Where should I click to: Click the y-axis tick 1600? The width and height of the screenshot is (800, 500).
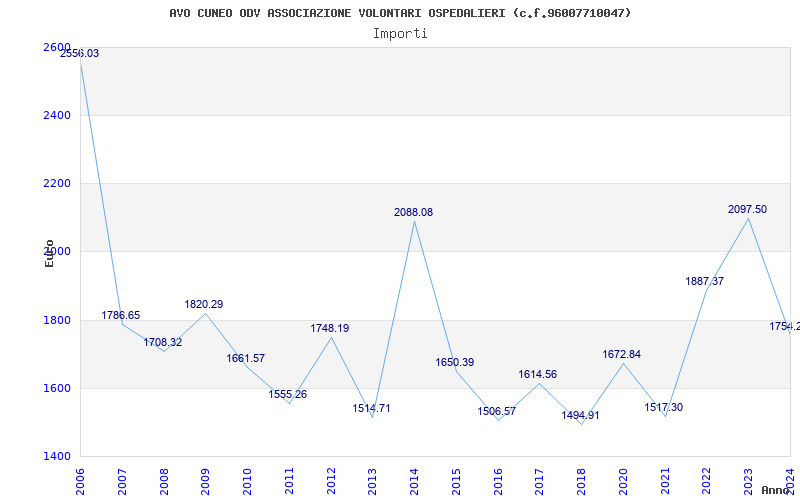tap(57, 388)
